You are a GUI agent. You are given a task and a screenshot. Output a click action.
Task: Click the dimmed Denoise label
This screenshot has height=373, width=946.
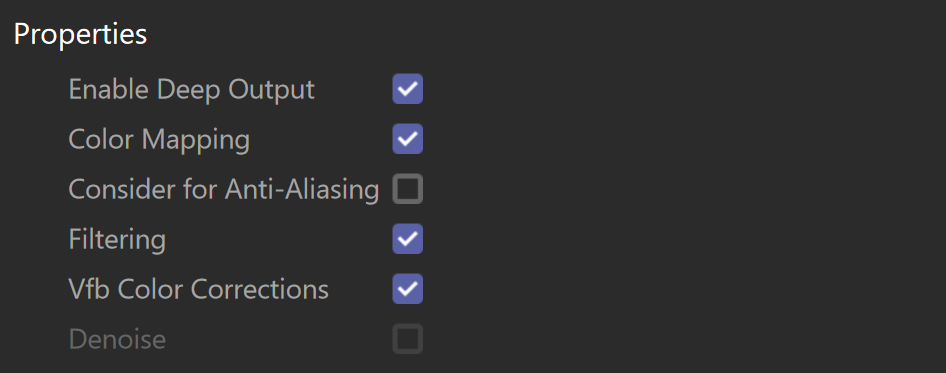point(117,340)
